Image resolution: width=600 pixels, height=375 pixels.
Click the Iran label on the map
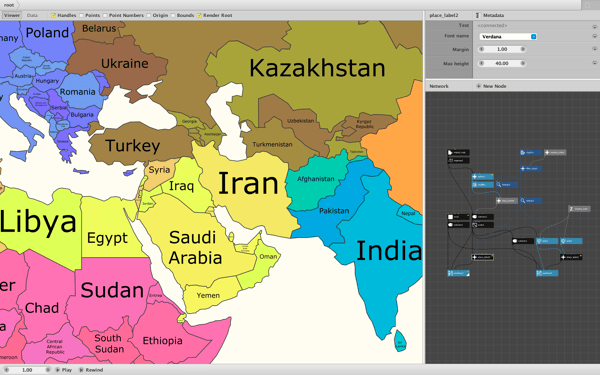pyautogui.click(x=248, y=183)
